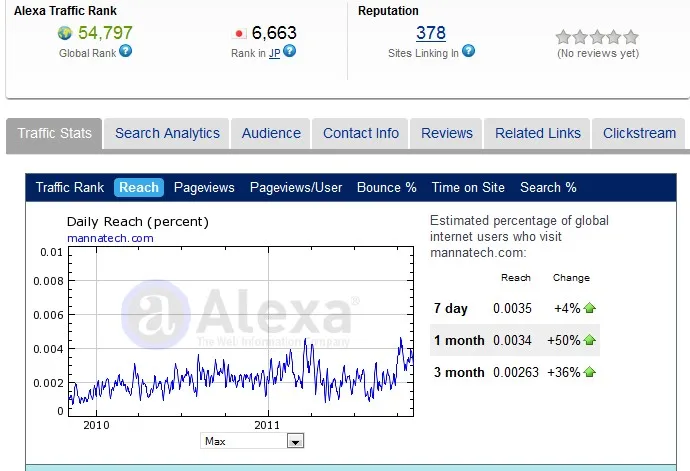
Task: Show the Pageviews chart
Action: point(204,188)
